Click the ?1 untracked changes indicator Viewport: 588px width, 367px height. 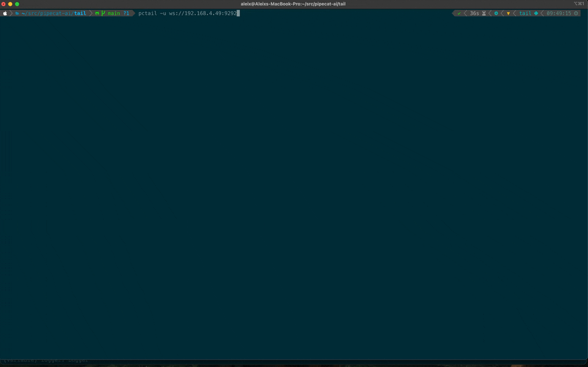[126, 13]
